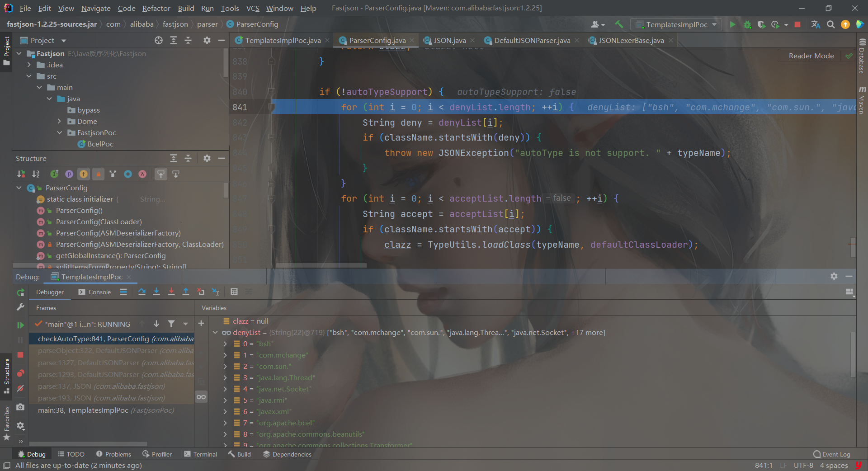Open the VCS menu
868x471 pixels.
(x=253, y=8)
